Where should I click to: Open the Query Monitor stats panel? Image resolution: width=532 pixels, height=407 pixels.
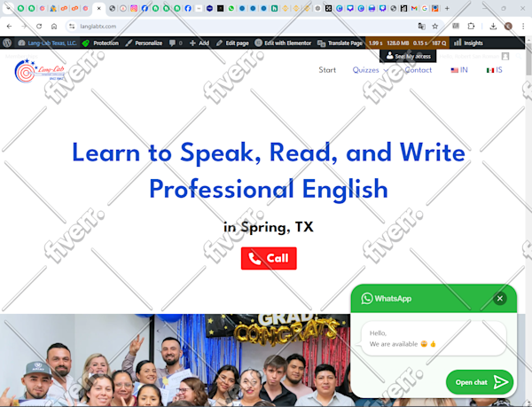tap(407, 43)
